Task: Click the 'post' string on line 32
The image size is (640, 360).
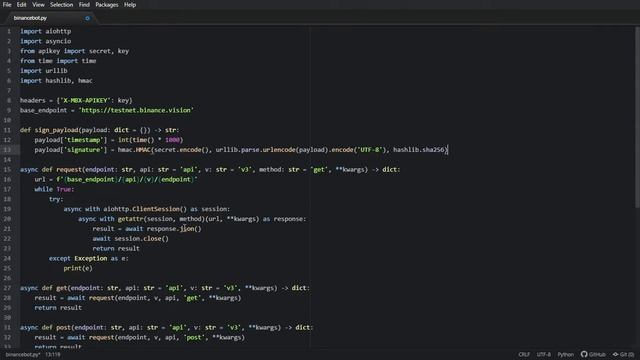Action: (x=194, y=337)
